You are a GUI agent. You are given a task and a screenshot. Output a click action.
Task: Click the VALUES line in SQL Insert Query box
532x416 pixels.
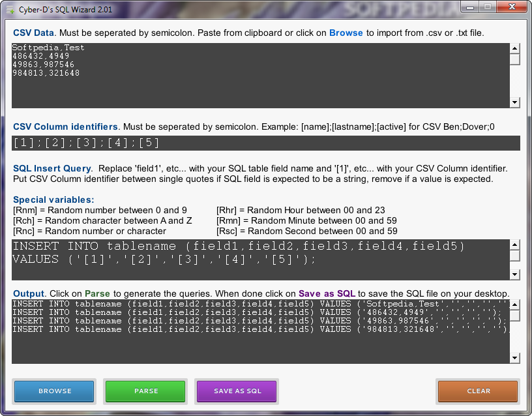(x=164, y=260)
